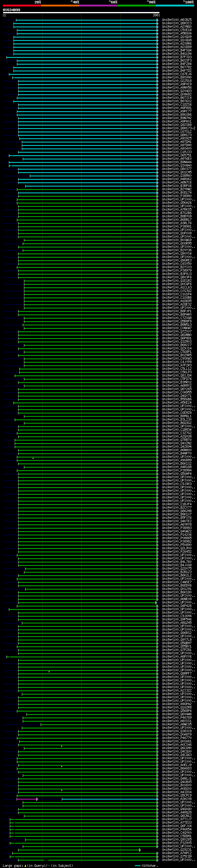
Task: Select hit label UniRef100_P38979
Action: [x=176, y=271]
